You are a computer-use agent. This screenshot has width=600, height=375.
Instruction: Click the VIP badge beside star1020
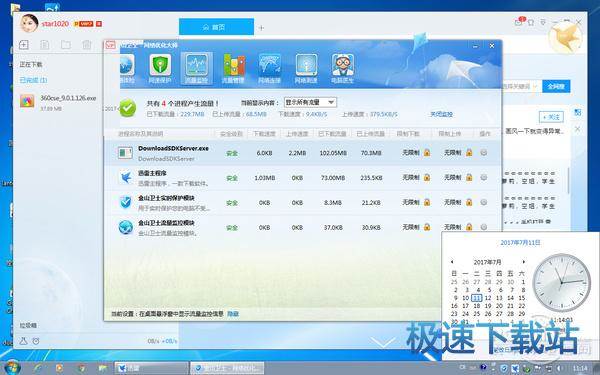pyautogui.click(x=84, y=24)
